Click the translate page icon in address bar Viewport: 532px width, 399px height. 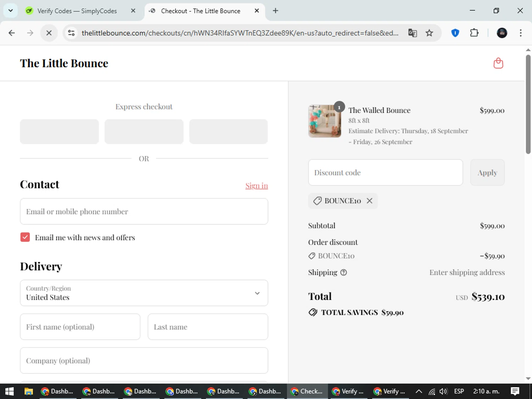412,33
